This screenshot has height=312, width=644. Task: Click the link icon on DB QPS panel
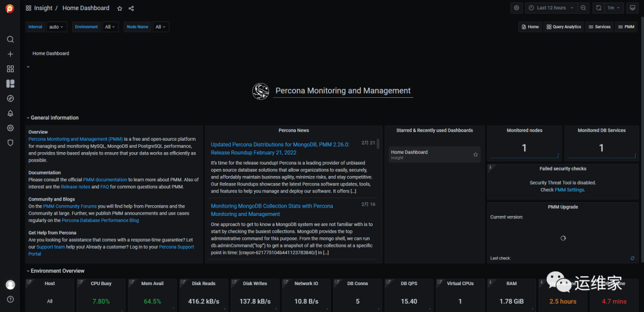pyautogui.click(x=388, y=282)
